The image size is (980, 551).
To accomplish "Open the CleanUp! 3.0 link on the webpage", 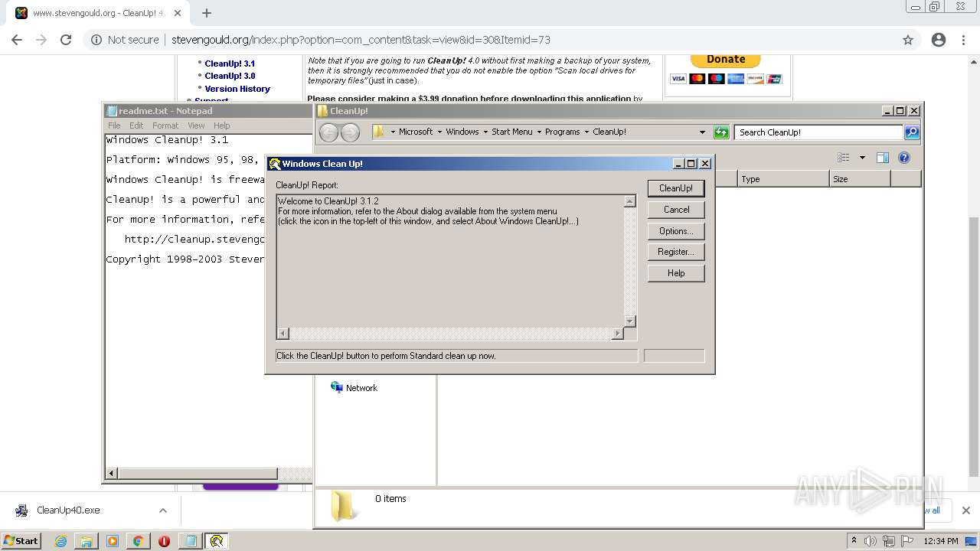I will coord(230,76).
